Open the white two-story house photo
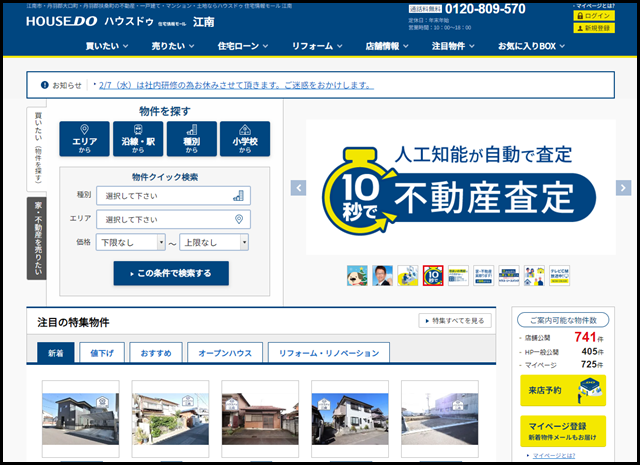The width and height of the screenshot is (640, 465). coord(350,419)
